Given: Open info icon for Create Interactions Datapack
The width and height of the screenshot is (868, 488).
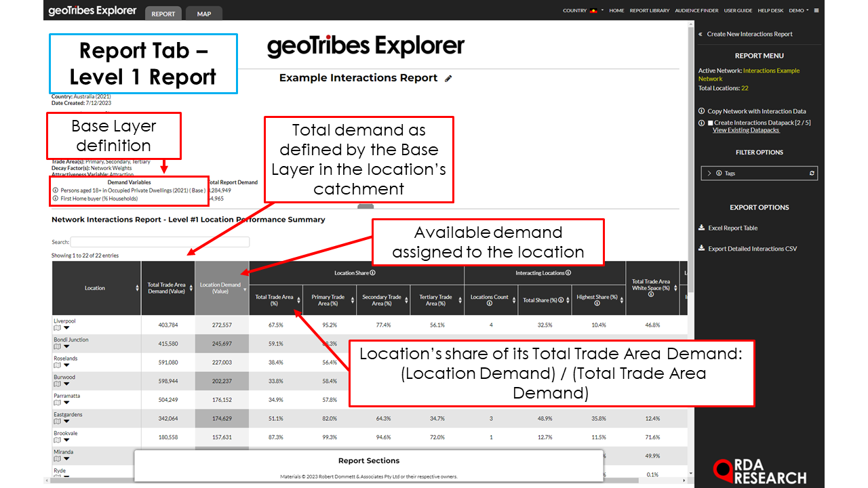Looking at the screenshot, I should 702,123.
